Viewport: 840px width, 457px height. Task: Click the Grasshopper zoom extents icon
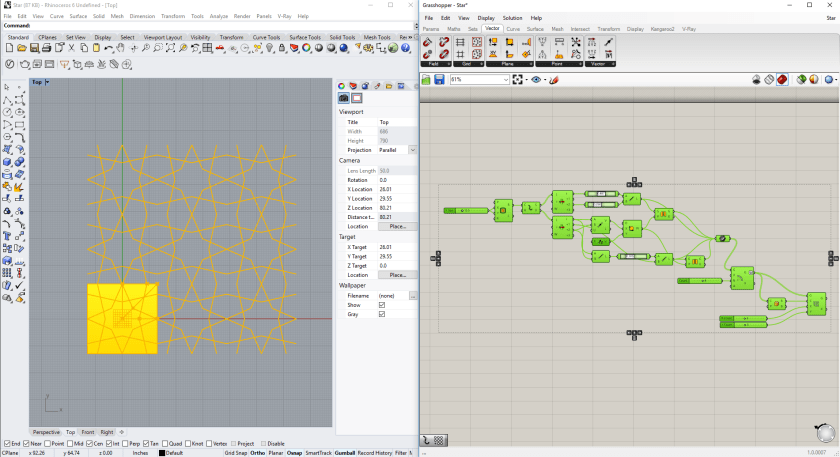pos(518,79)
